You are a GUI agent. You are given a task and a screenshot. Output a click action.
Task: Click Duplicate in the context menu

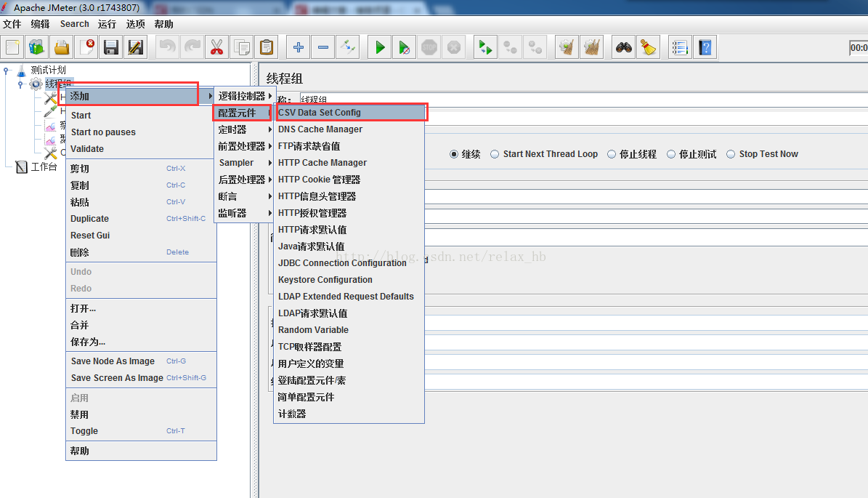(141, 219)
